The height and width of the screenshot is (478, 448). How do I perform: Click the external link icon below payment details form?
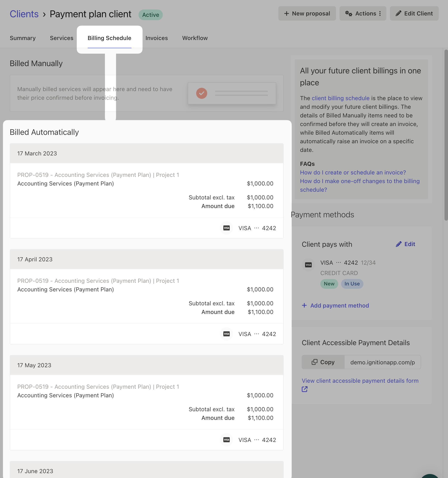305,389
